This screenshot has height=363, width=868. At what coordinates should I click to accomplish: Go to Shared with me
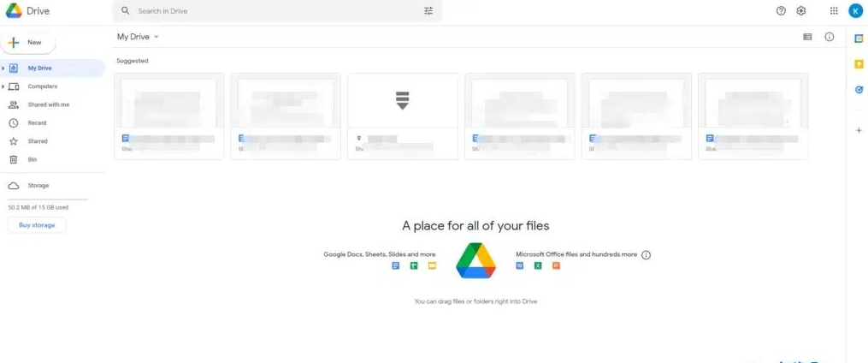point(49,104)
